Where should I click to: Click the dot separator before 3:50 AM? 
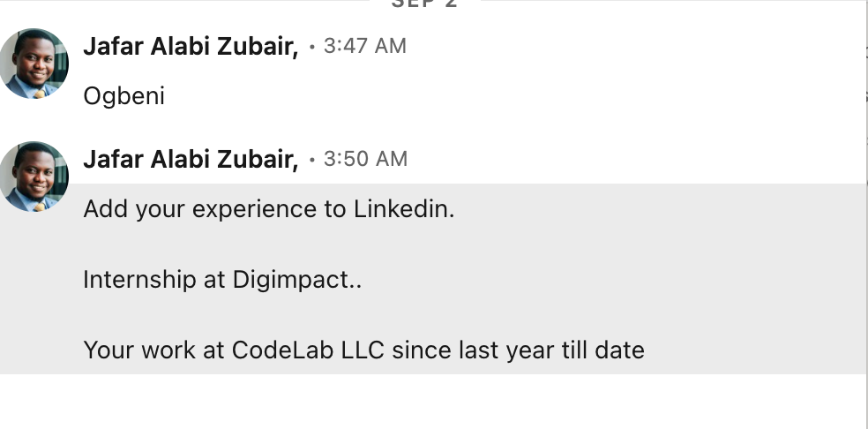pyautogui.click(x=312, y=161)
